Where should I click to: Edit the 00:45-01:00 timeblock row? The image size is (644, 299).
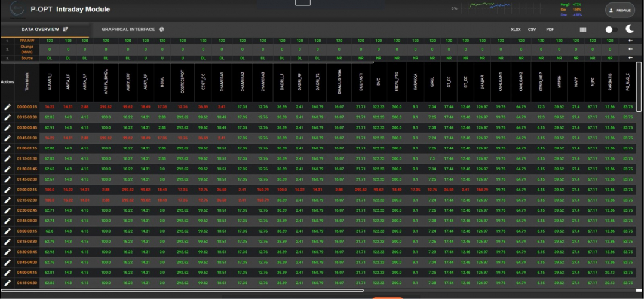pyautogui.click(x=7, y=138)
